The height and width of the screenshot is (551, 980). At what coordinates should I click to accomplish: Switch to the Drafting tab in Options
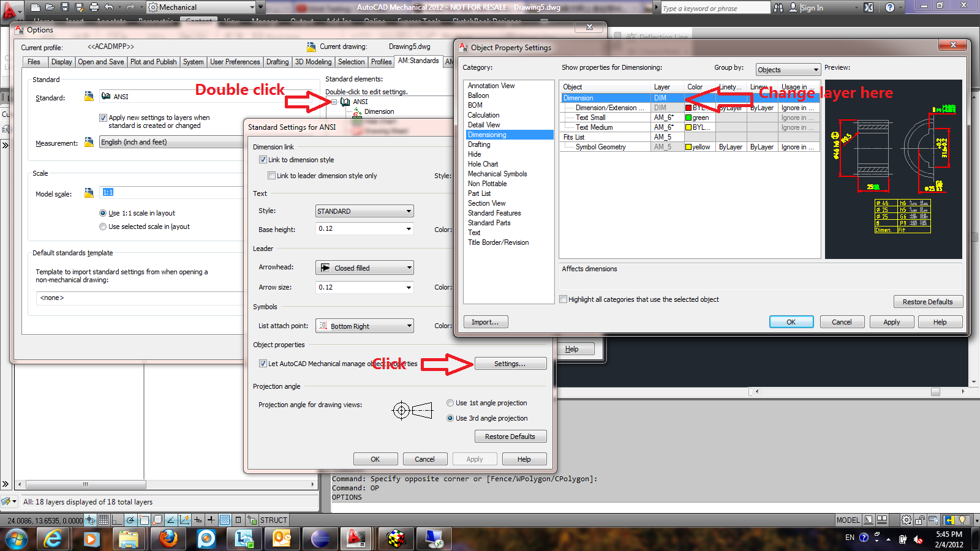[x=277, y=62]
